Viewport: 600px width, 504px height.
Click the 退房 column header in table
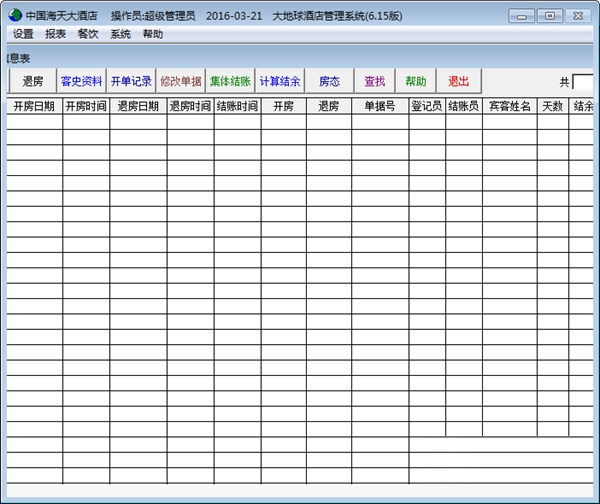[x=329, y=106]
